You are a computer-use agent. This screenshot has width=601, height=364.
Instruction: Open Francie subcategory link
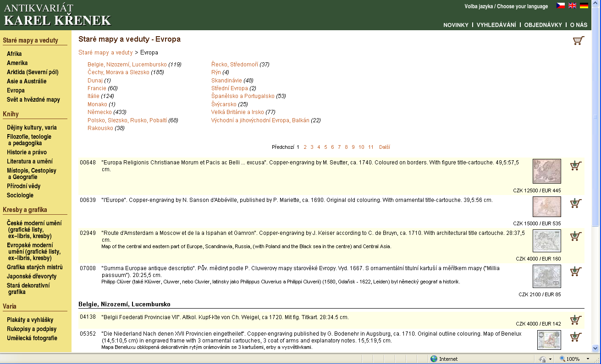[97, 88]
